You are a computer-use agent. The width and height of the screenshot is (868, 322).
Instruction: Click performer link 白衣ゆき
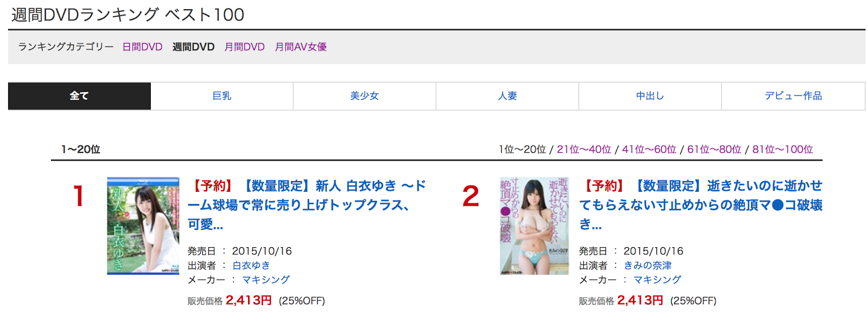[251, 266]
